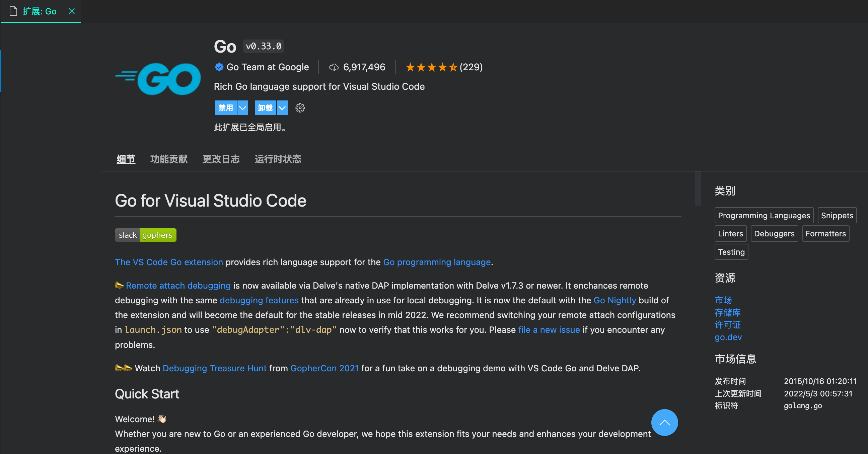Click the slack gophers badge
The width and height of the screenshot is (868, 454).
pos(146,235)
